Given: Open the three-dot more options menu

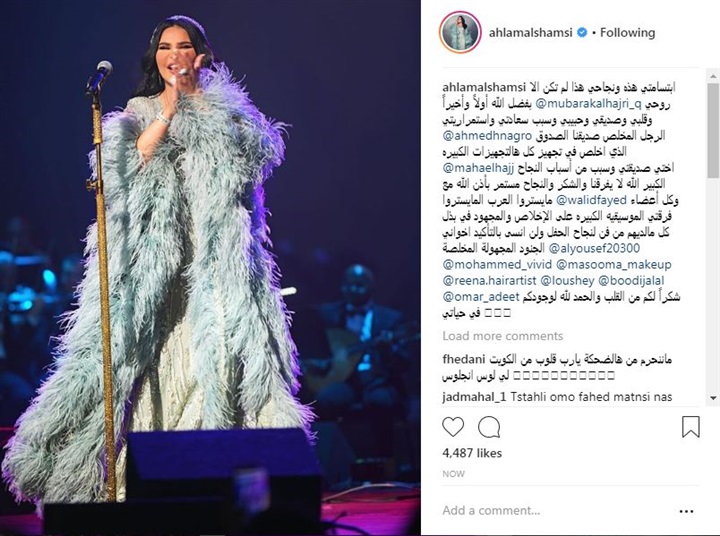Looking at the screenshot, I should click(686, 511).
